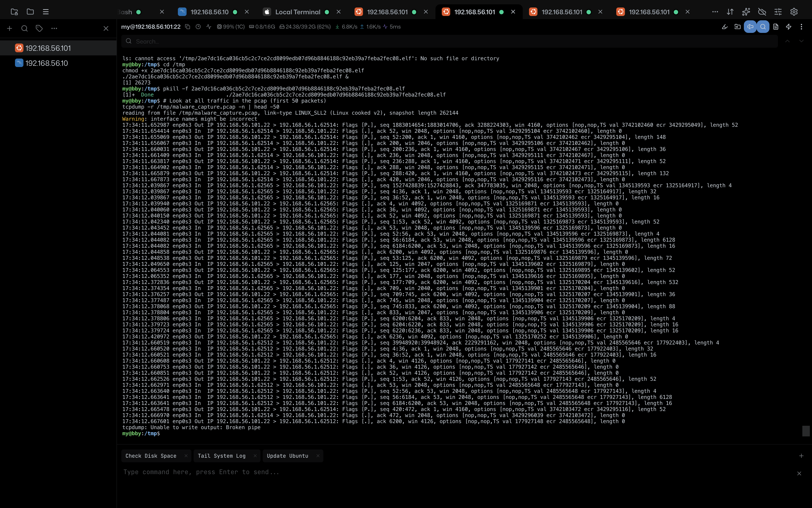Switch to the Local Terminal tab
Image resolution: width=812 pixels, height=508 pixels.
[x=298, y=12]
